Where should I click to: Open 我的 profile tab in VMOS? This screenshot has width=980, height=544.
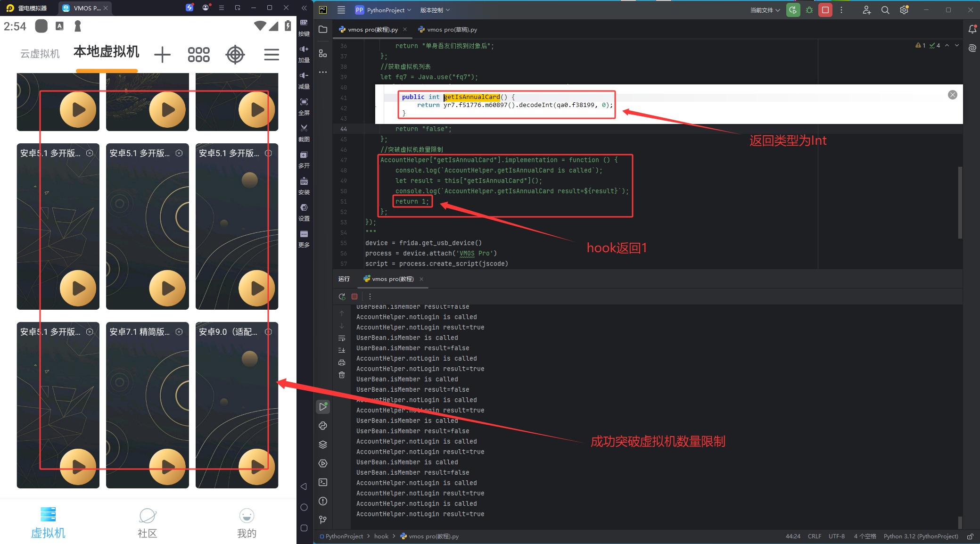point(247,523)
